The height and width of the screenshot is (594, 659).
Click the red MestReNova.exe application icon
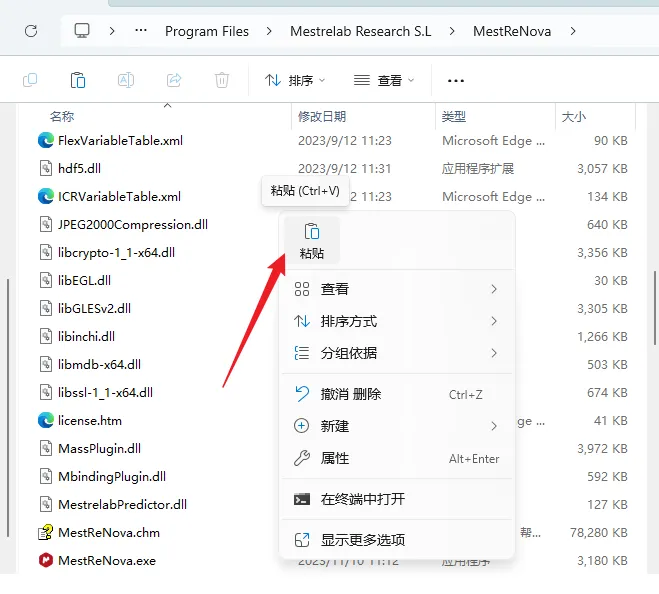click(46, 560)
